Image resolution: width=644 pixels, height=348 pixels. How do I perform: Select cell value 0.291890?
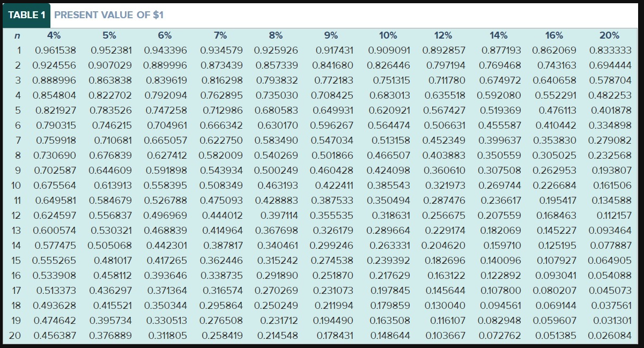pos(277,276)
